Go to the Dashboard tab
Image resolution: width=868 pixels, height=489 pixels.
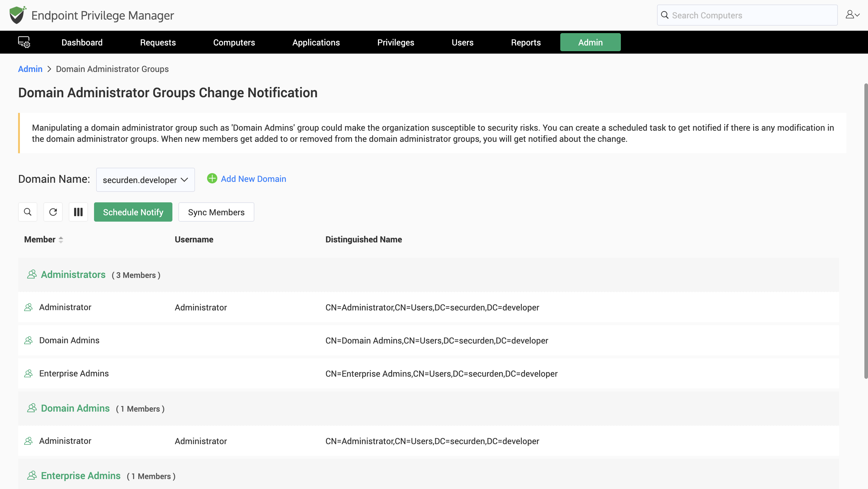[x=82, y=42]
